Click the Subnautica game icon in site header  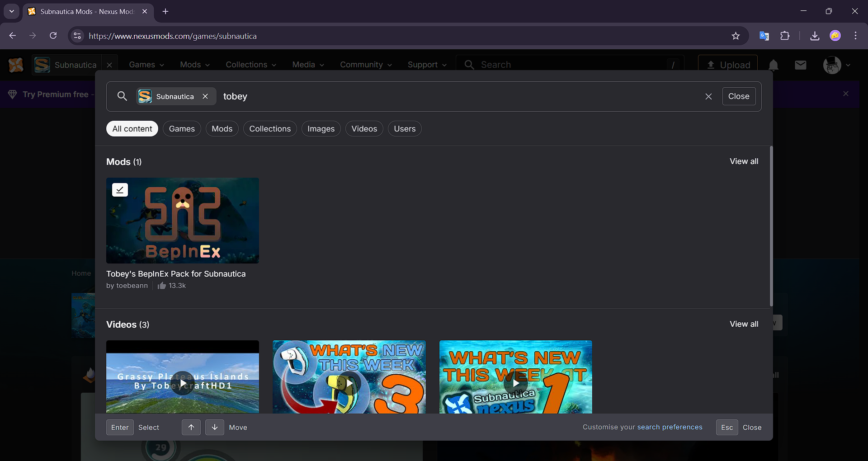pyautogui.click(x=42, y=65)
